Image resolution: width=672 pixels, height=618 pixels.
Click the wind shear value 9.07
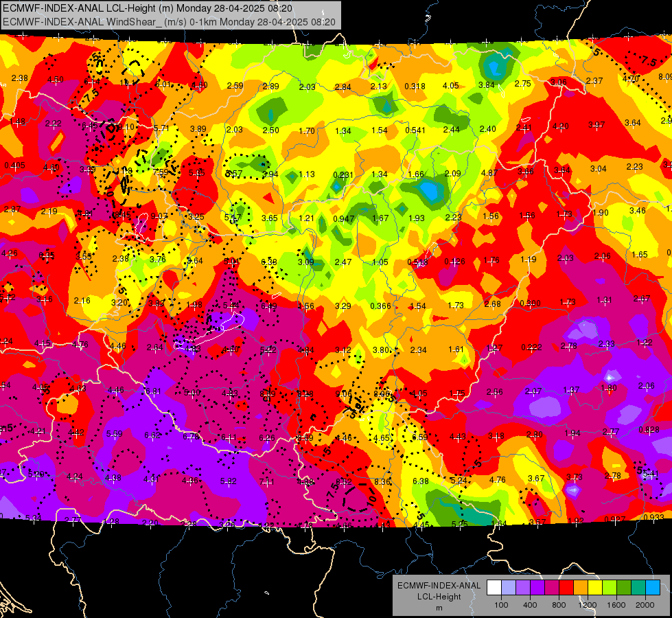pos(159,216)
